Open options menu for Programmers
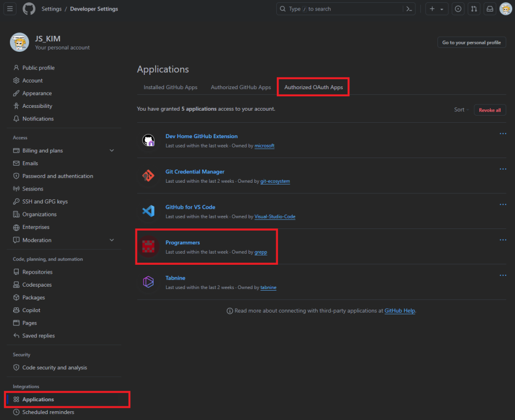The height and width of the screenshot is (420, 515). 502,240
